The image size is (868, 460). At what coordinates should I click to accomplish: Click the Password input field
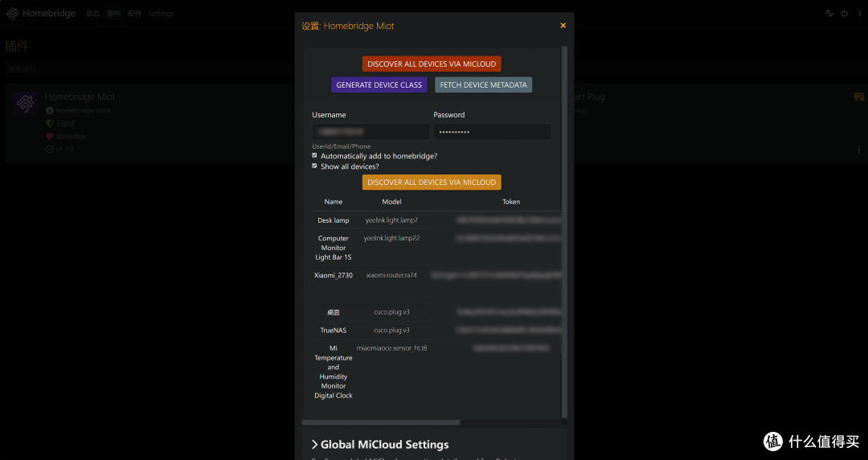pyautogui.click(x=492, y=132)
